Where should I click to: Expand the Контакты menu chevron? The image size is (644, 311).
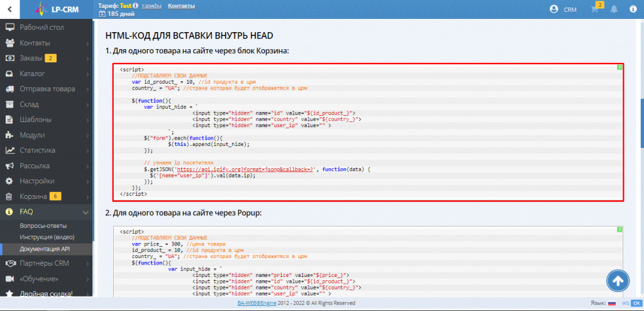[x=88, y=43]
